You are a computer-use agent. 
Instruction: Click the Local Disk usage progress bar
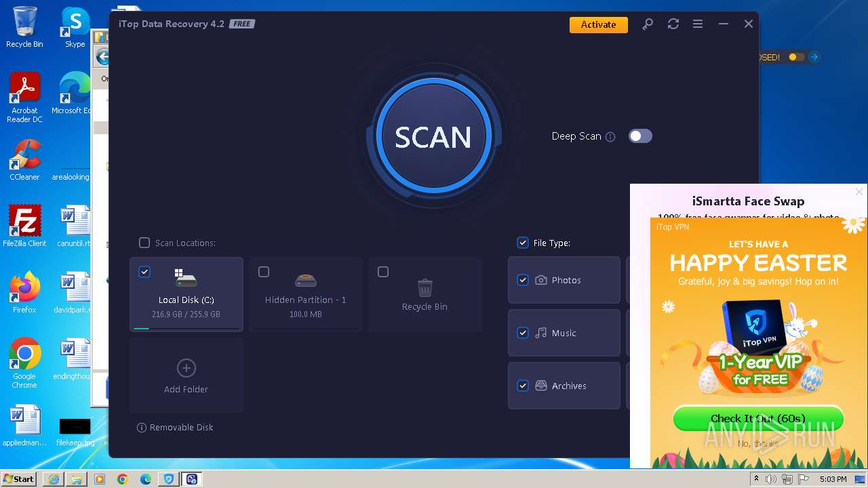[186, 328]
